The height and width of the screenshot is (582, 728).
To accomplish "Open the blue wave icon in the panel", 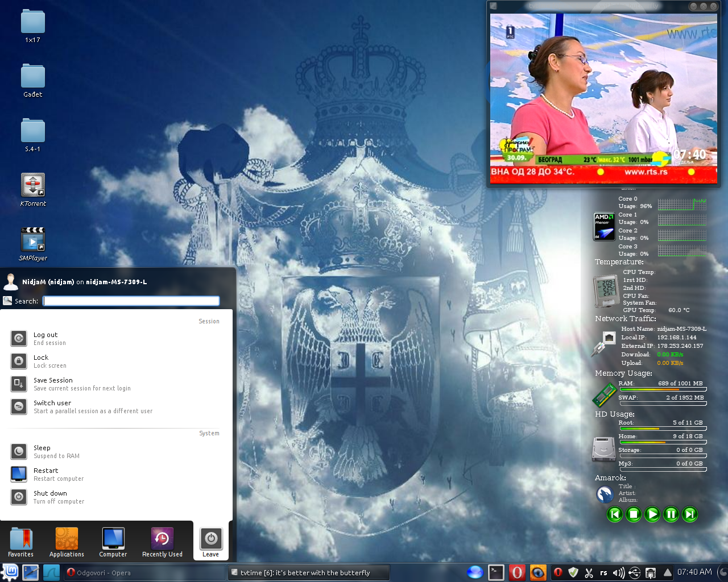I will tap(51, 572).
